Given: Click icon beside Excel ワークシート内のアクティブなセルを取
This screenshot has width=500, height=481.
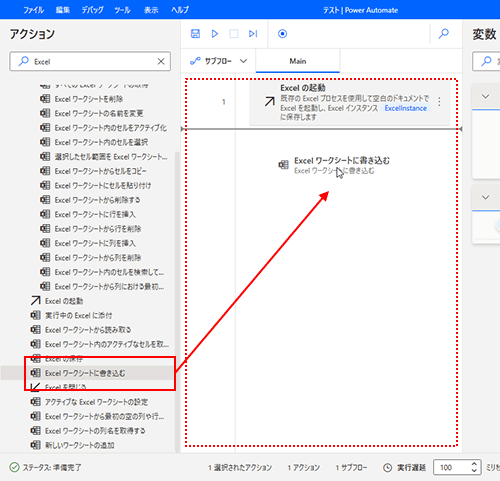Looking at the screenshot, I should (35, 344).
